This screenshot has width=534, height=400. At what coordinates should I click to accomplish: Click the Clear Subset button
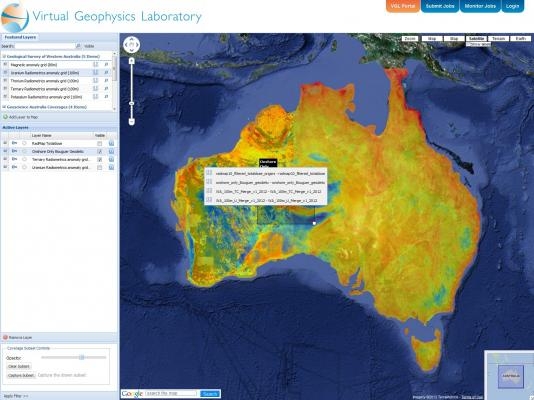(x=19, y=366)
